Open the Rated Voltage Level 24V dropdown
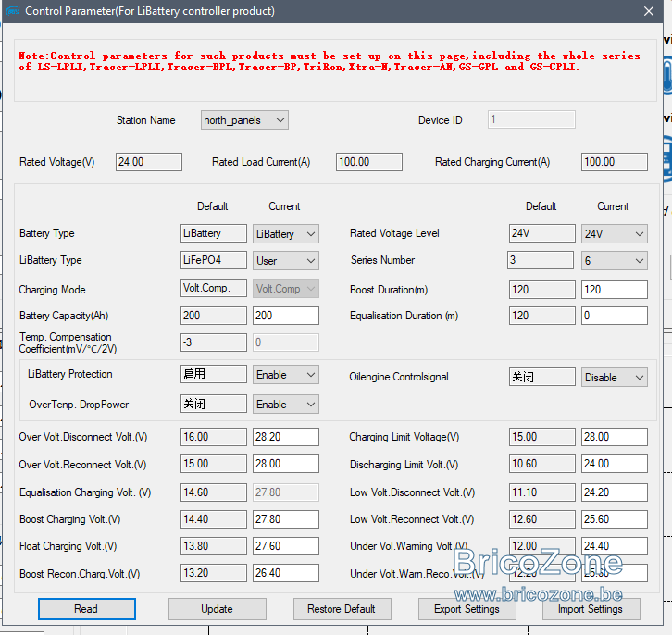This screenshot has width=672, height=635. 614,234
